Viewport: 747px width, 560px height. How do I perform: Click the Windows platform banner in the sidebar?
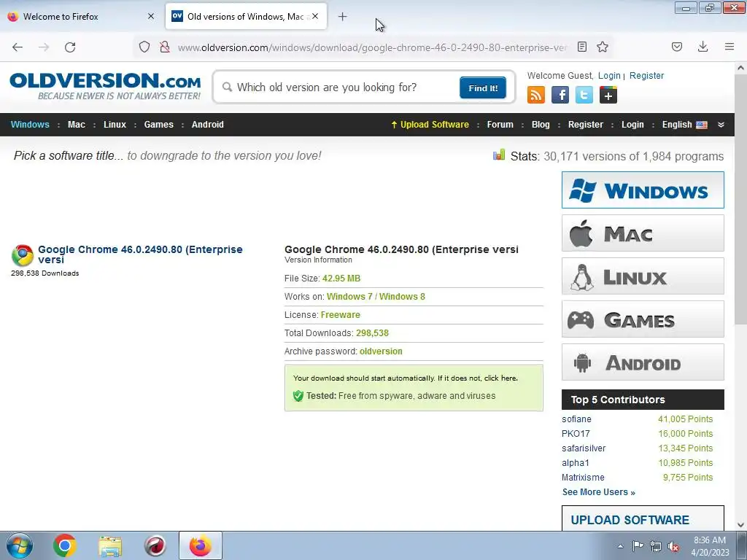click(643, 190)
